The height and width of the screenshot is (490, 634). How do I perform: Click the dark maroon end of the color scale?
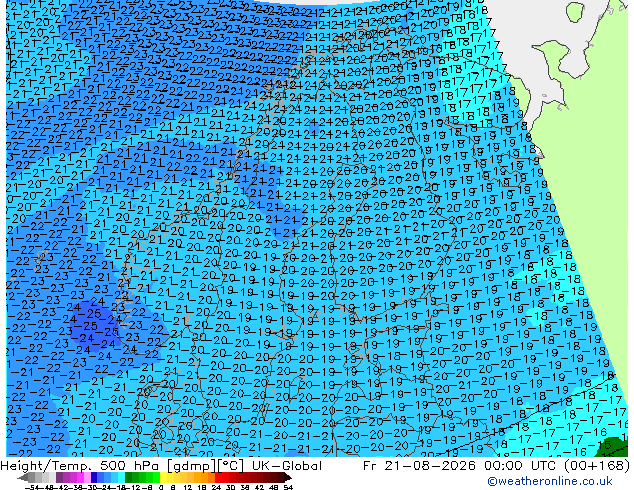point(281,478)
